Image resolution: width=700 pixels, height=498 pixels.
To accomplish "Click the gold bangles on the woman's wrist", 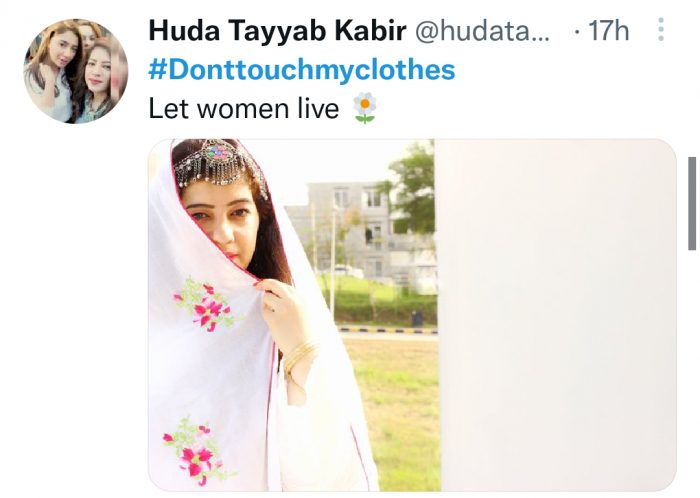I will [x=300, y=356].
